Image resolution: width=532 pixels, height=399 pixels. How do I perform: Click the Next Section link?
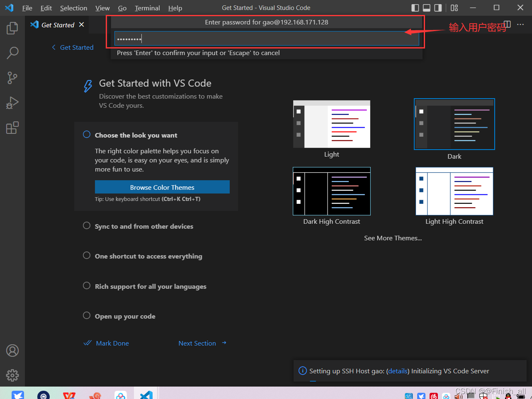pos(197,343)
